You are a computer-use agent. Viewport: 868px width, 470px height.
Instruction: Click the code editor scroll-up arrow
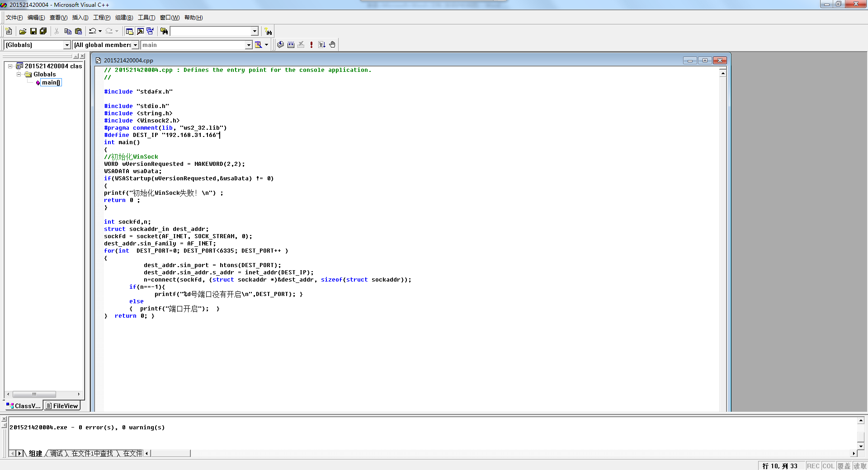coord(723,73)
